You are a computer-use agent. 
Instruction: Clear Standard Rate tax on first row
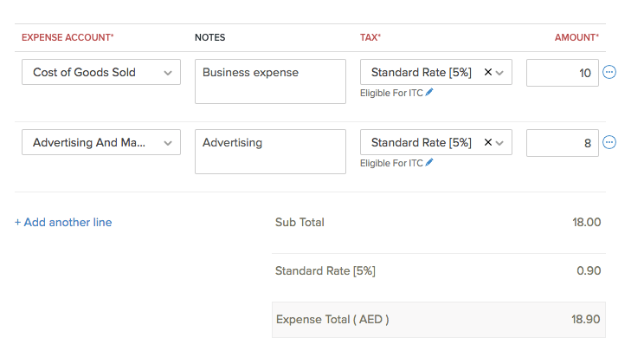pos(487,73)
